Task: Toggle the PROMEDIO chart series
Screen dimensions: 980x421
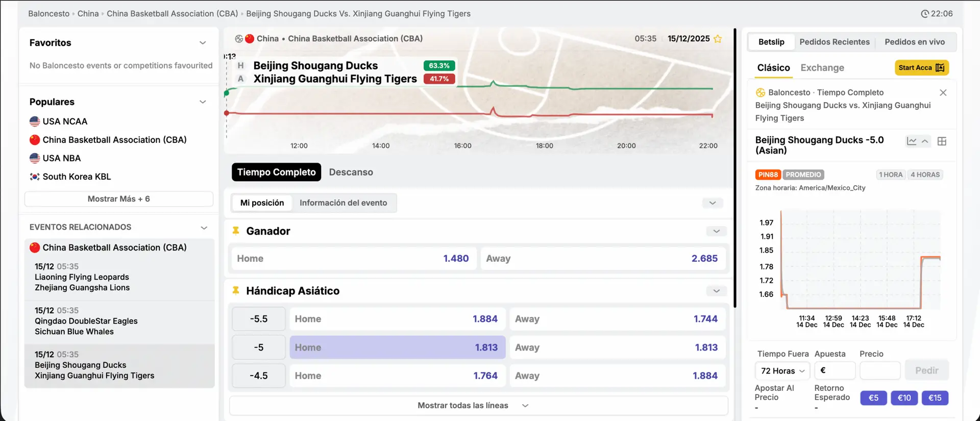Action: pos(803,175)
